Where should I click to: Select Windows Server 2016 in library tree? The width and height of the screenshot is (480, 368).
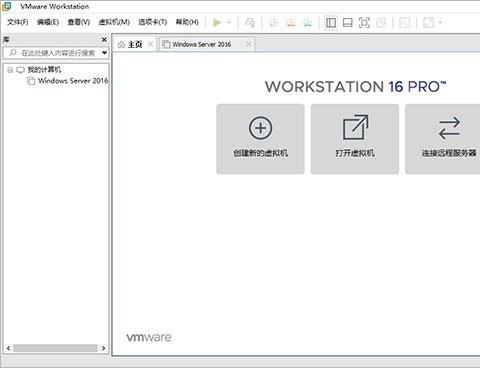tap(73, 81)
